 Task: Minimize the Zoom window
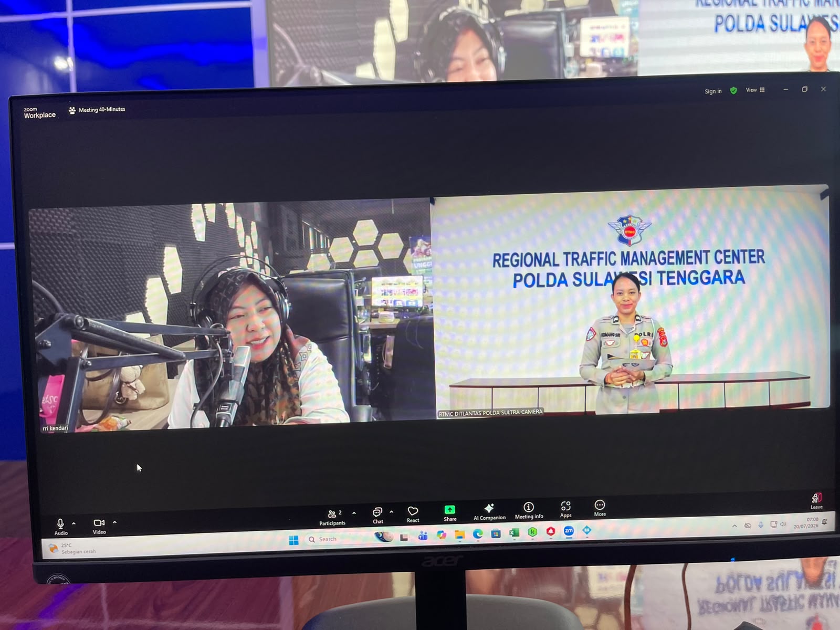coord(785,89)
